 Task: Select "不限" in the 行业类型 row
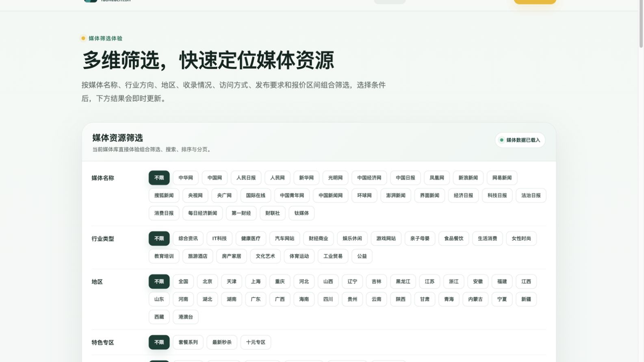[159, 239]
